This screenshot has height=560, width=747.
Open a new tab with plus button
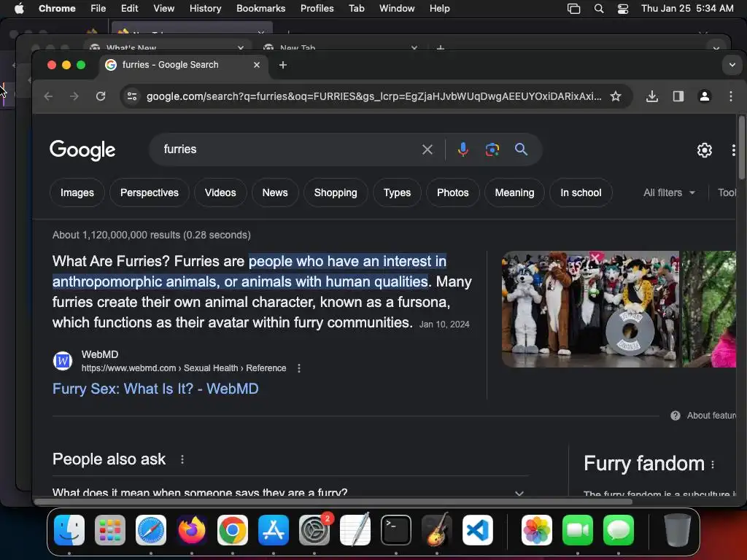point(283,65)
